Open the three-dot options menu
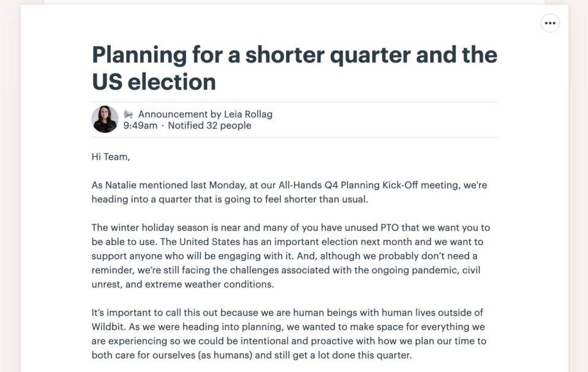Screen dimensions: 588x372 [550, 23]
